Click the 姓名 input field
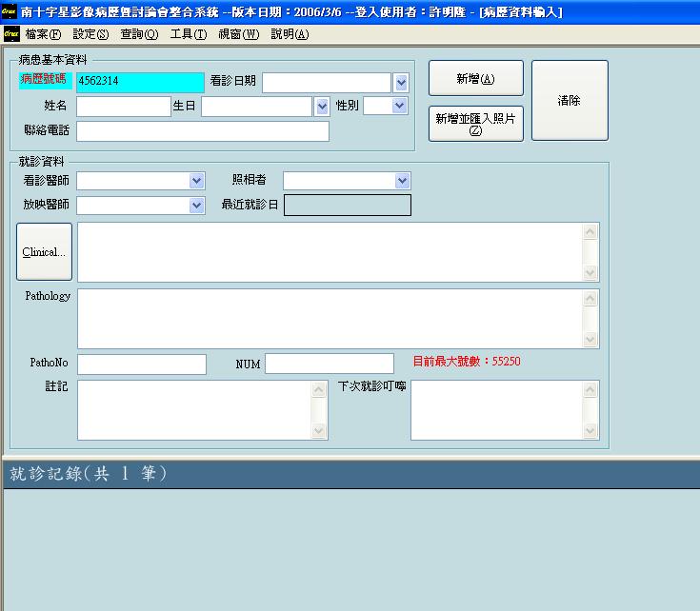The width and height of the screenshot is (700, 611). point(124,107)
